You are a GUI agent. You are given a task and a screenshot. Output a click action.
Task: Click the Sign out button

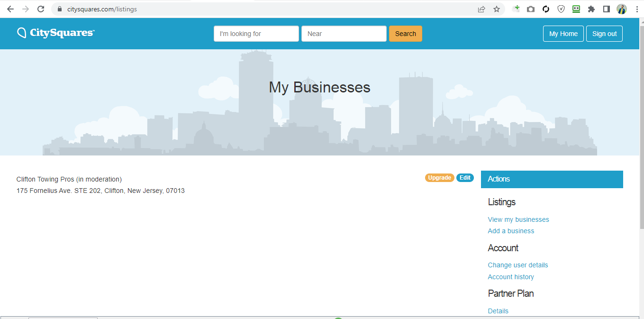(x=604, y=34)
